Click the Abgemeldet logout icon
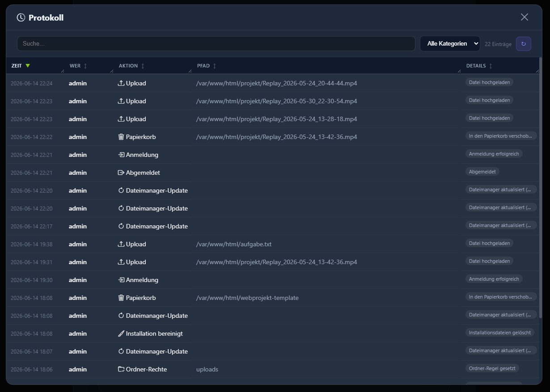Image resolution: width=550 pixels, height=392 pixels. [x=121, y=173]
